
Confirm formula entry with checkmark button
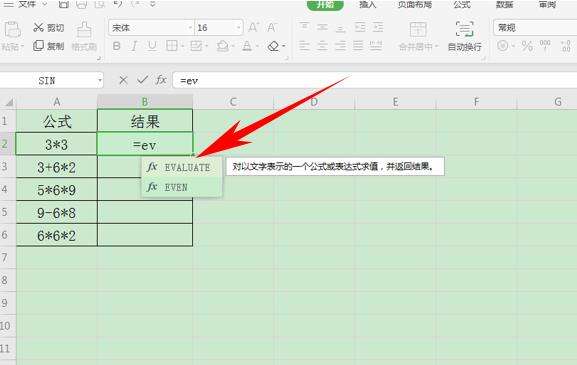pos(142,80)
